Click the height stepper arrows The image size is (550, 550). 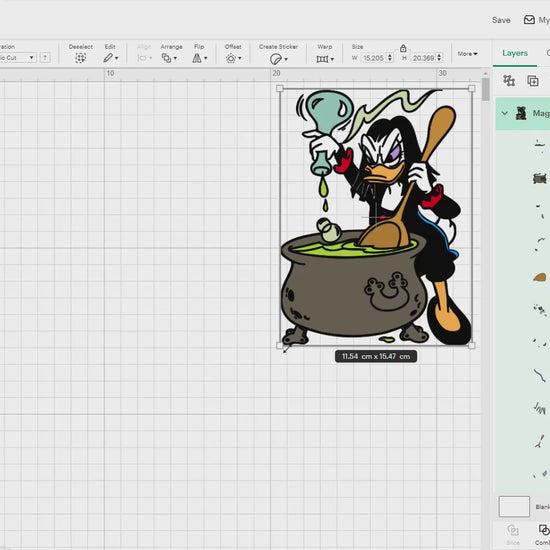439,58
